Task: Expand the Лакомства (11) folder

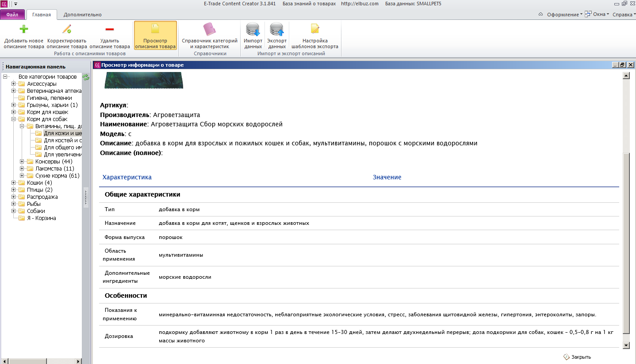Action: (22, 169)
